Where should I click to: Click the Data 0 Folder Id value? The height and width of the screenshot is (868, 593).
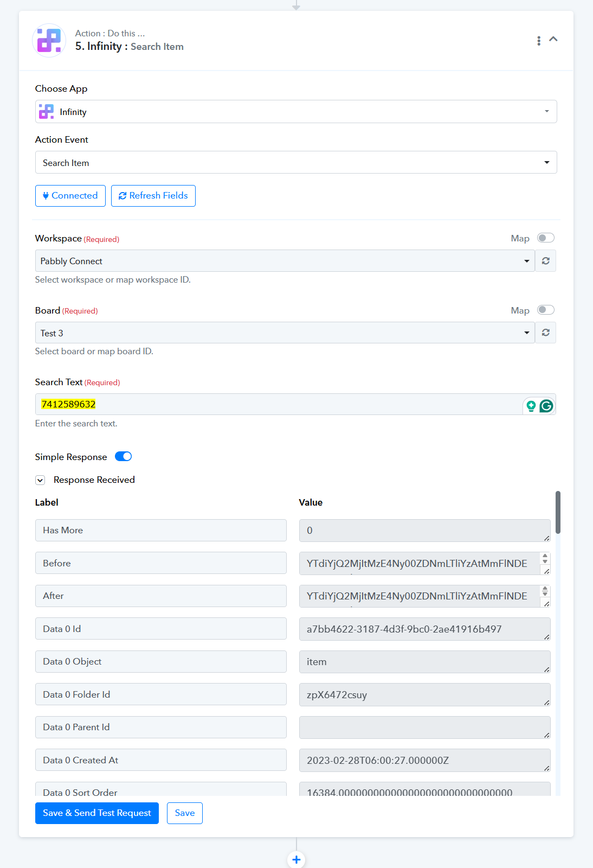tap(425, 695)
